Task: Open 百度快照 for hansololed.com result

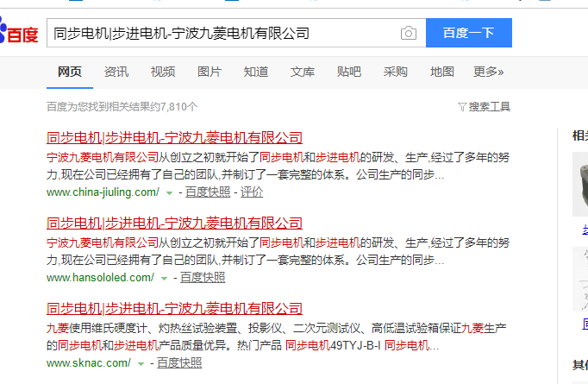Action: pos(203,278)
